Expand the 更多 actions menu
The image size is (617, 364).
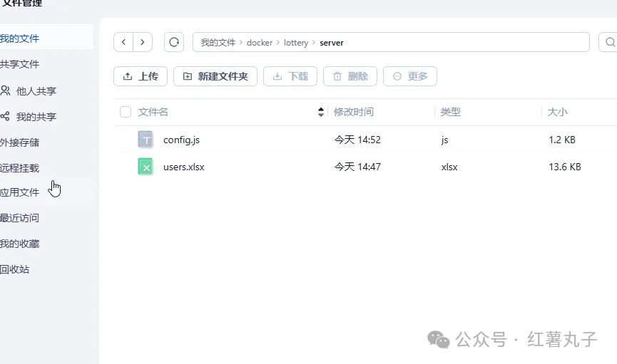(x=410, y=76)
